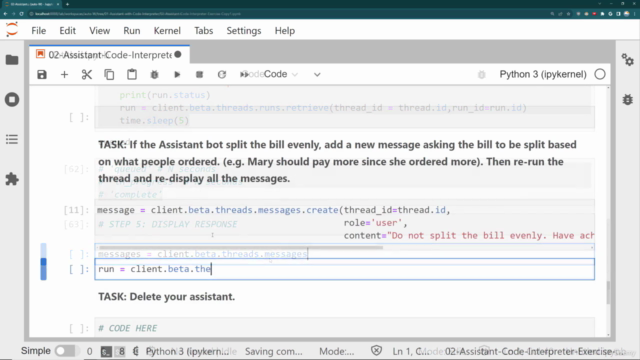Screen dimensions: 640x360
Task: Restart the kernel with circular arrow icon
Action: [x=222, y=75]
